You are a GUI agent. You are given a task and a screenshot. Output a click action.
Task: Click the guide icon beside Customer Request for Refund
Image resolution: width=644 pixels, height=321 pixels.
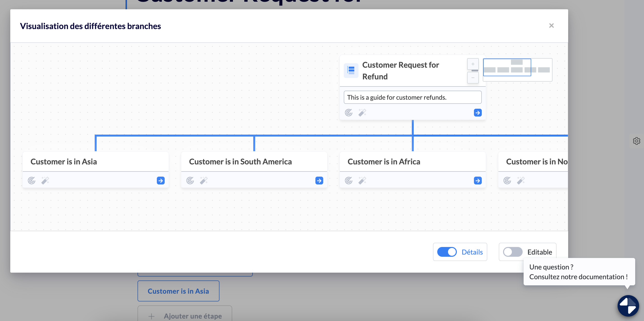point(351,70)
